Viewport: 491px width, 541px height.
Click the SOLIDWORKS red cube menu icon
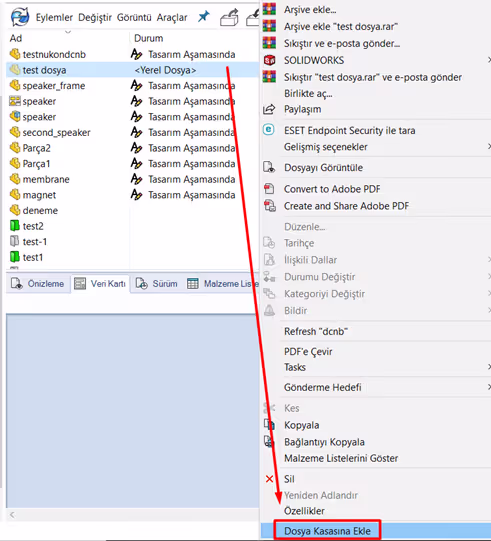[269, 60]
